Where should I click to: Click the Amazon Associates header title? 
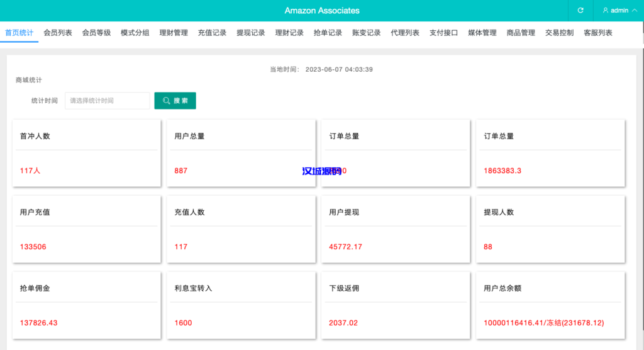(x=322, y=11)
